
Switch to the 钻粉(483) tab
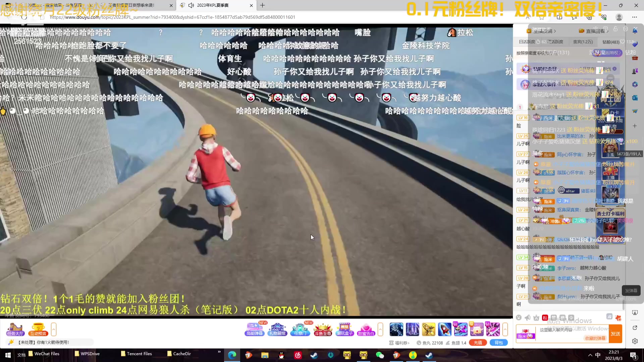tap(611, 42)
